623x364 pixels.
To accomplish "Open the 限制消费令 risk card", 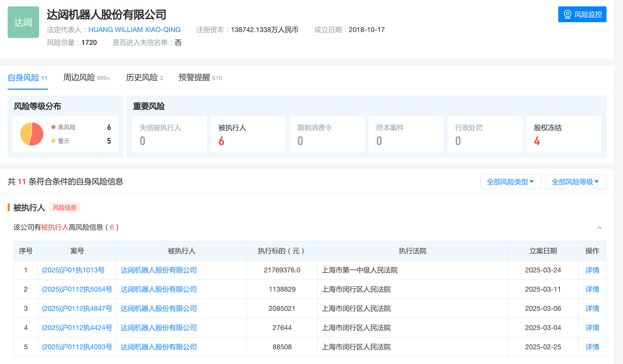I will point(327,134).
